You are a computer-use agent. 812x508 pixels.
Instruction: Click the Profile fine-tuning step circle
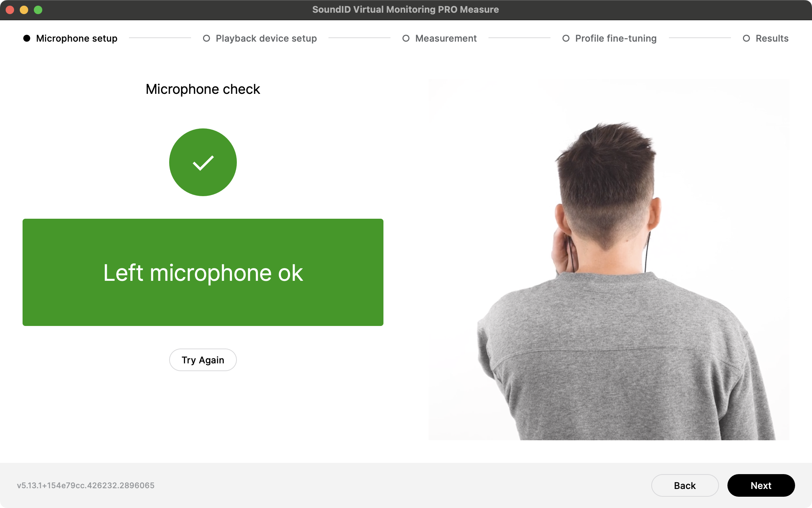click(x=566, y=38)
